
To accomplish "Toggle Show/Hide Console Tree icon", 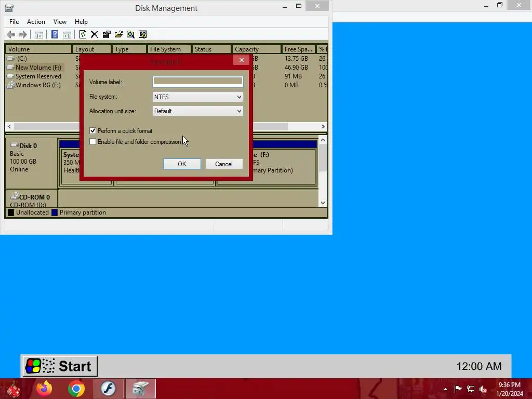I will 38,34.
